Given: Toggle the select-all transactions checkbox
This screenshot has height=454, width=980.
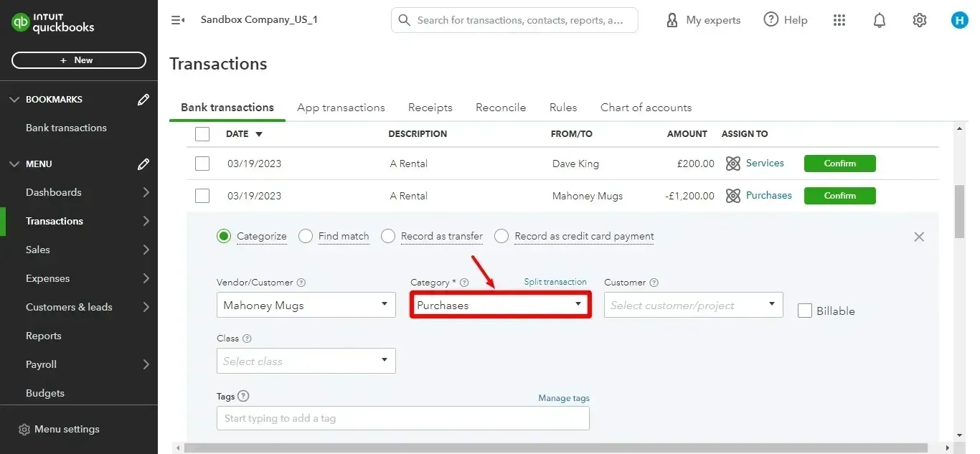Looking at the screenshot, I should [x=202, y=134].
